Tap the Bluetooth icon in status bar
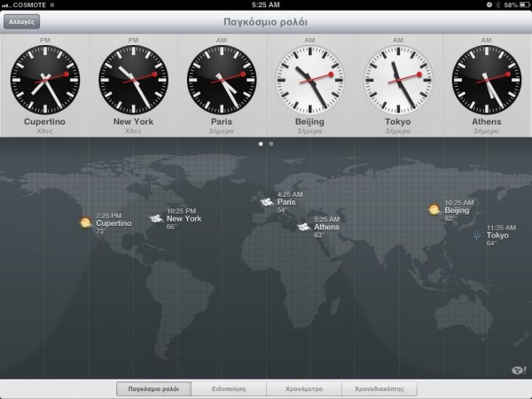Screen dimensions: 532x399 pos(498,4)
